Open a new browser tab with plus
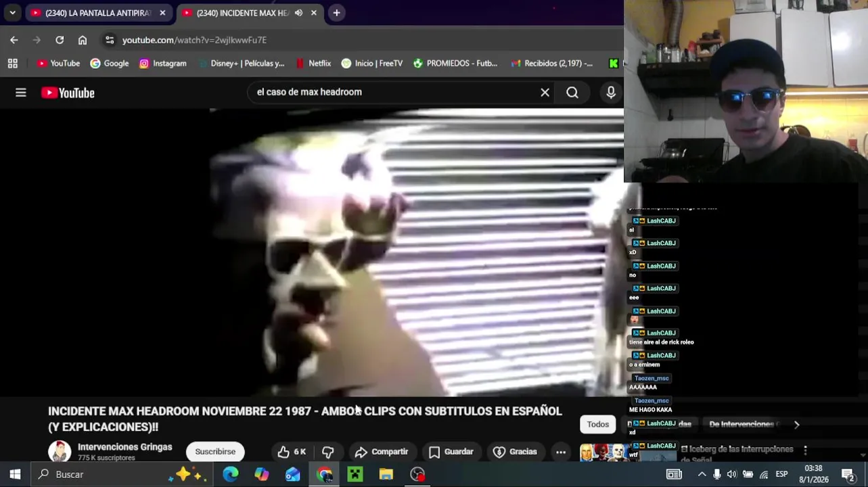The width and height of the screenshot is (868, 487). (336, 13)
